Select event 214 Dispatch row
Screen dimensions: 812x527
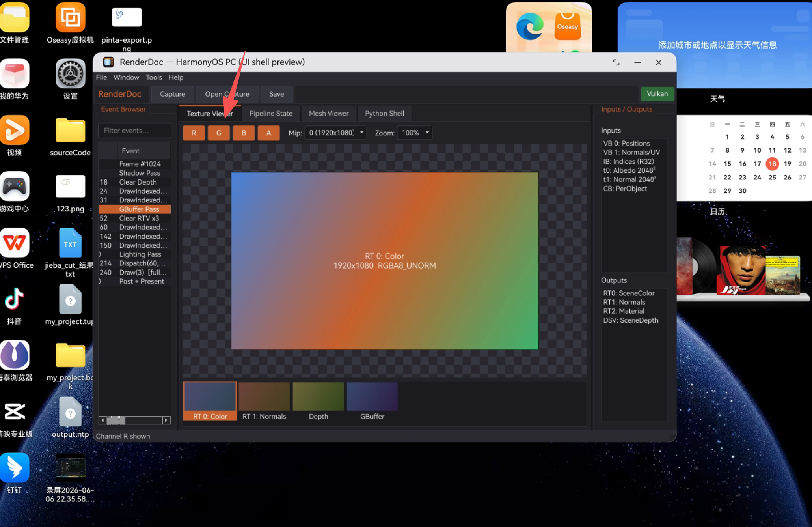click(134, 263)
